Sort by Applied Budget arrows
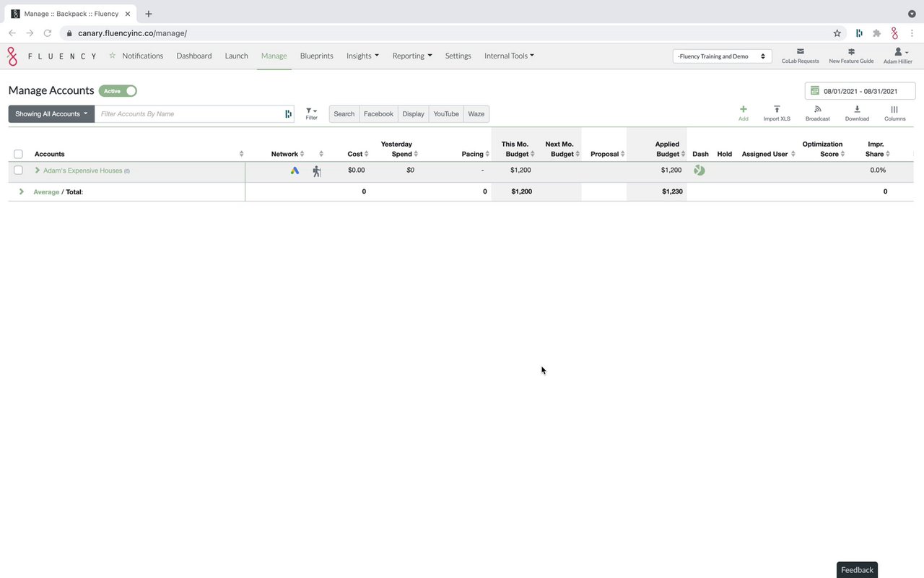The image size is (924, 578). 683,154
